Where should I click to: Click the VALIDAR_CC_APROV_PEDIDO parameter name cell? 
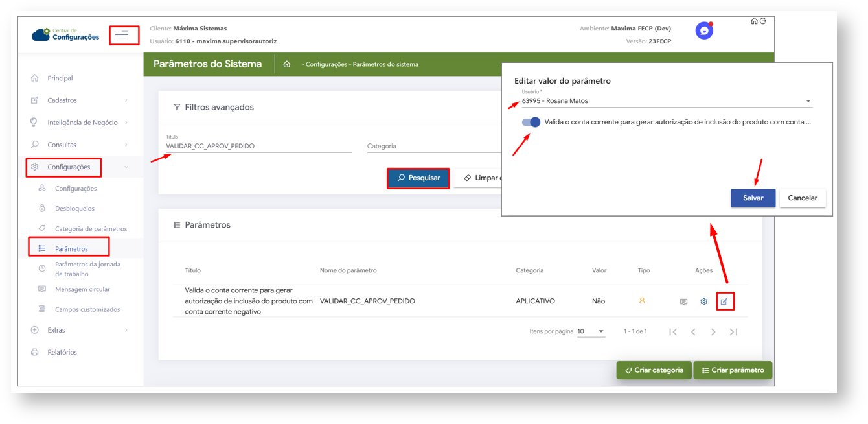point(367,301)
